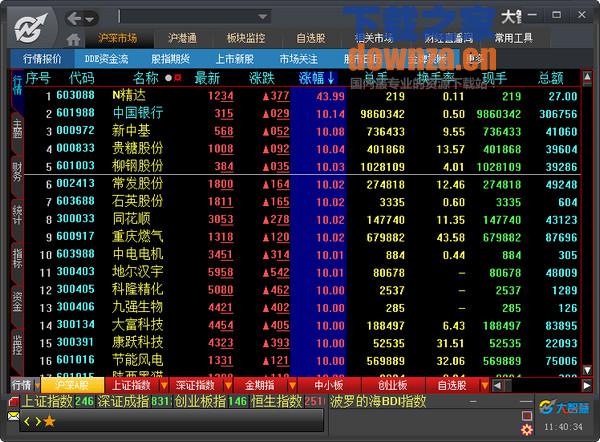Open 常用工具 menu
The width and height of the screenshot is (600, 442).
tap(514, 38)
